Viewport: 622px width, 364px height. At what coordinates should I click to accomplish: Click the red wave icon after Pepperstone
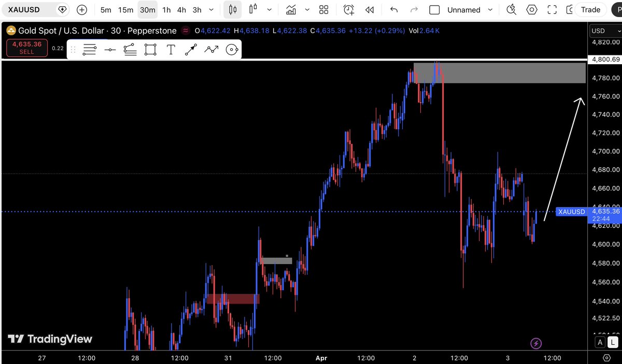186,31
